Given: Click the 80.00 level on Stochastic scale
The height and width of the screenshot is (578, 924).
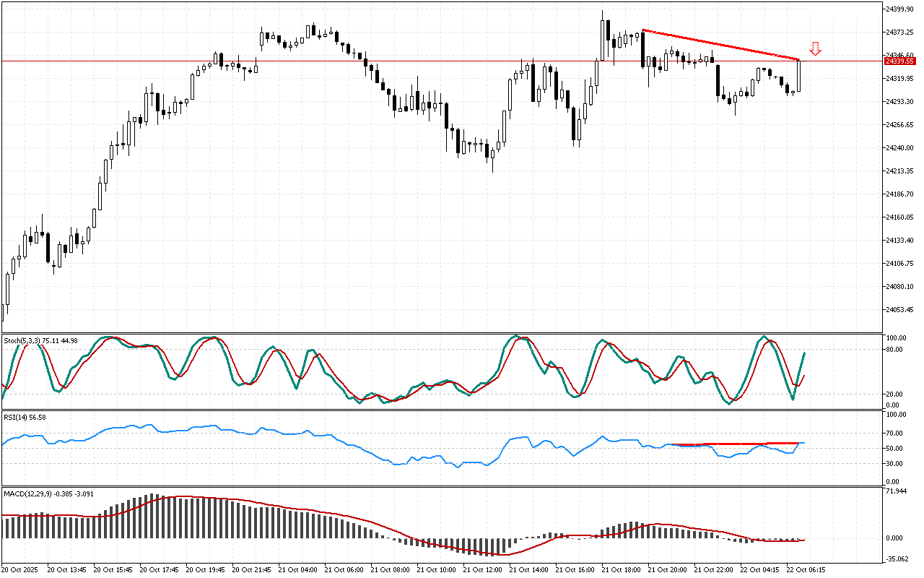Looking at the screenshot, I should pos(895,350).
